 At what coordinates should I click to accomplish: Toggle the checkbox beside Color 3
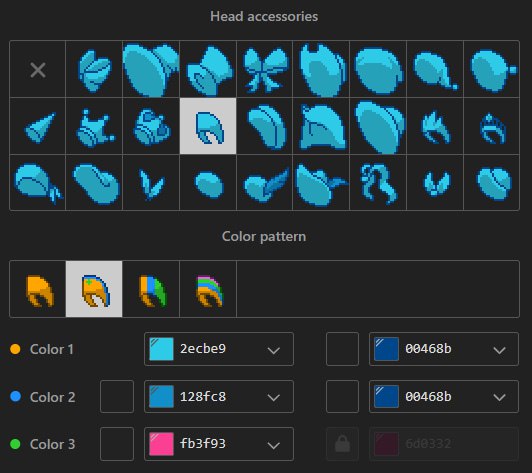tap(117, 444)
